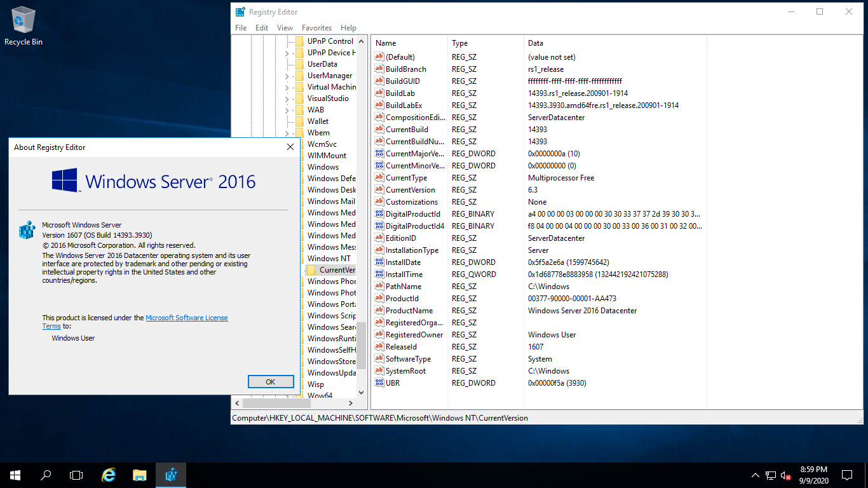Screen dimensions: 868x488
Task: Click the open CurrentVersion folder icon
Action: click(311, 270)
